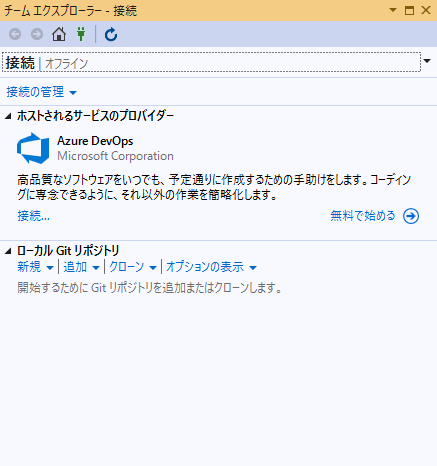The height and width of the screenshot is (466, 437).
Task: Click the チーム エクスプローラー - 接続 title bar text
Action: [x=70, y=11]
